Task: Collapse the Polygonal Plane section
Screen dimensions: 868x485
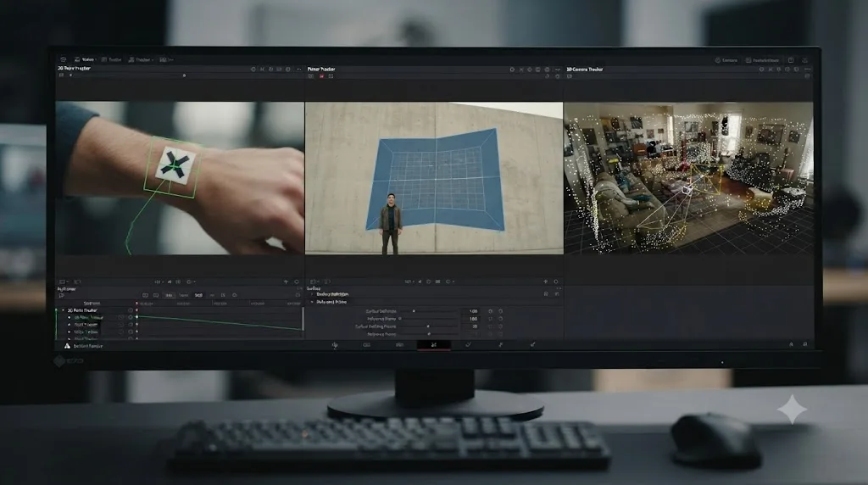Action: click(x=312, y=303)
